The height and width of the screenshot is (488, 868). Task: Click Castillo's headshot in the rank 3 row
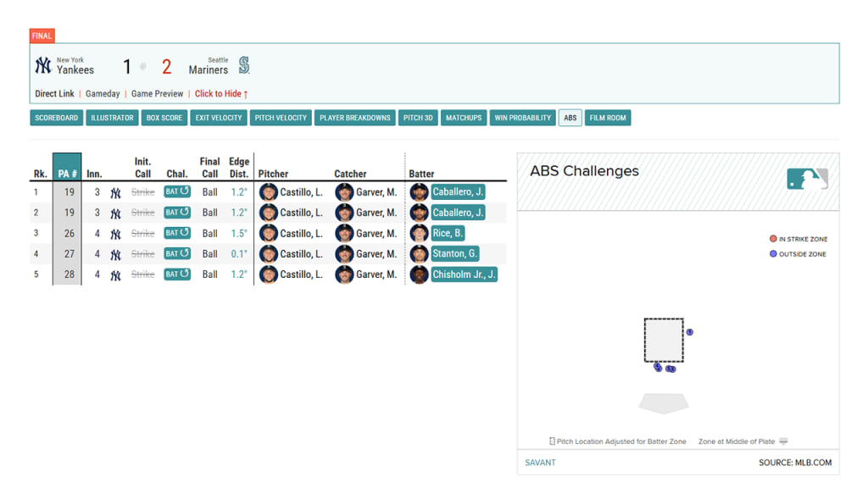(268, 233)
